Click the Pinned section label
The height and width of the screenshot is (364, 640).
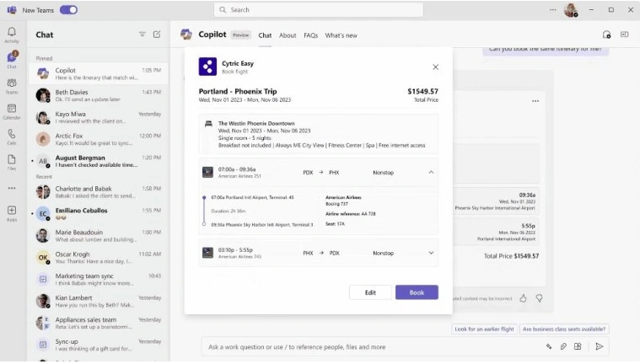[44, 58]
